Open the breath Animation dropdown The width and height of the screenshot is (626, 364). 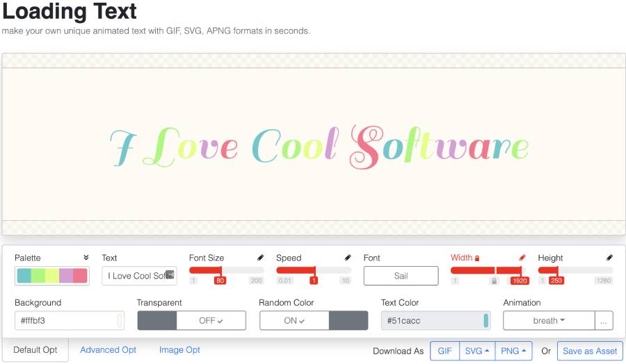coord(549,320)
